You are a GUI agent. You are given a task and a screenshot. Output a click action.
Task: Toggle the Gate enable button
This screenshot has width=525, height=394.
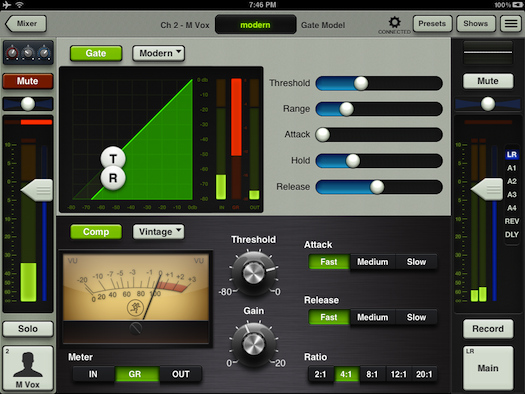tap(96, 53)
